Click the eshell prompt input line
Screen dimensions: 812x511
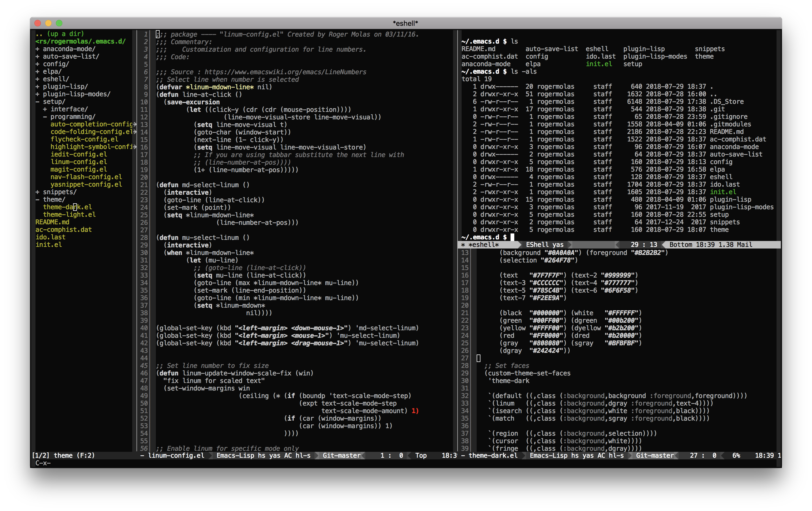pos(512,237)
